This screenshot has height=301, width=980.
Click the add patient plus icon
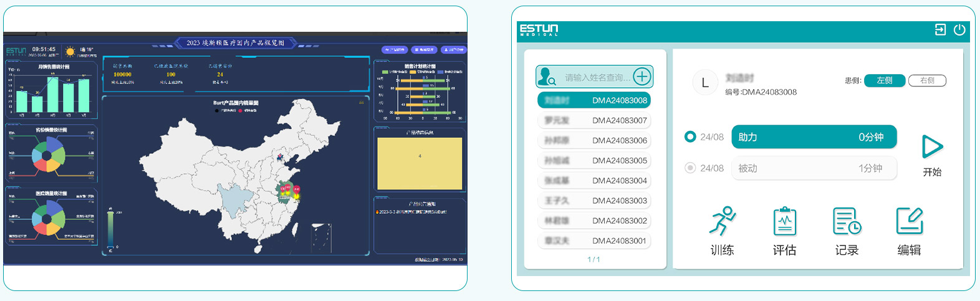point(641,77)
